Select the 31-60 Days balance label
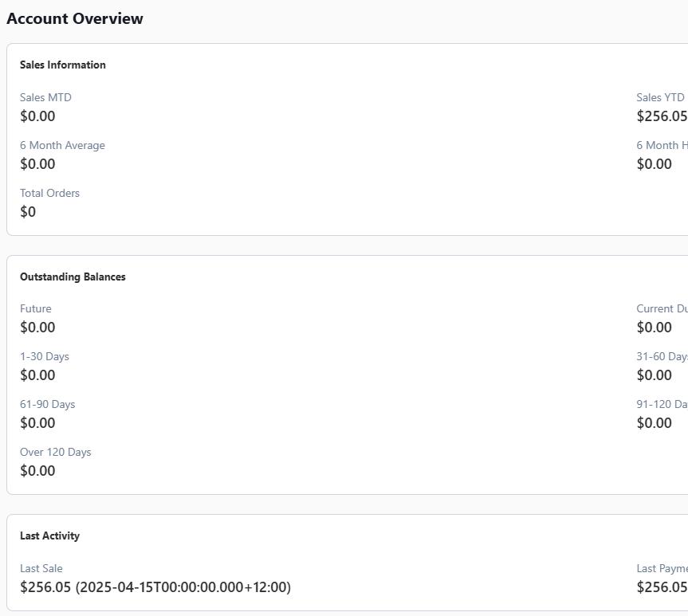 click(662, 356)
